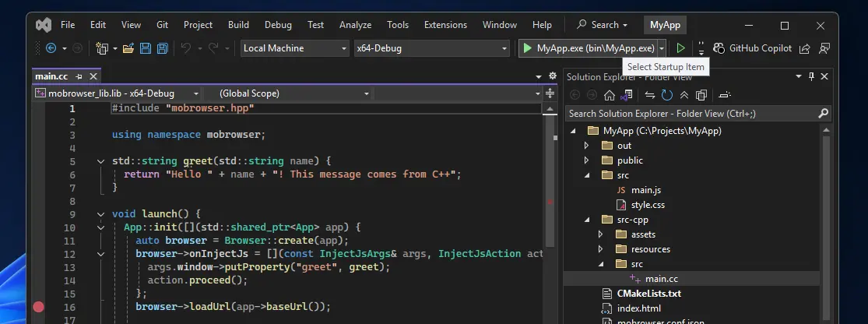Click the split editor window handle icon
The image size is (868, 324).
pyautogui.click(x=550, y=93)
